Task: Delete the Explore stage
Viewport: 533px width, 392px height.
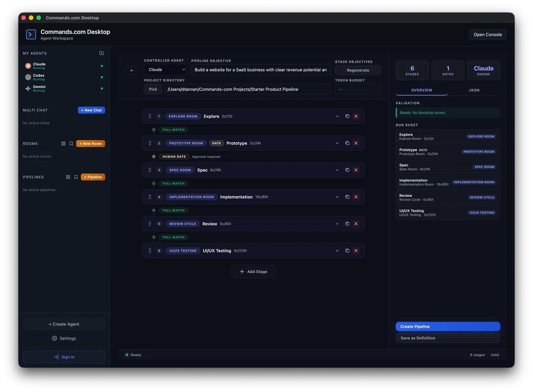Action: [x=356, y=116]
